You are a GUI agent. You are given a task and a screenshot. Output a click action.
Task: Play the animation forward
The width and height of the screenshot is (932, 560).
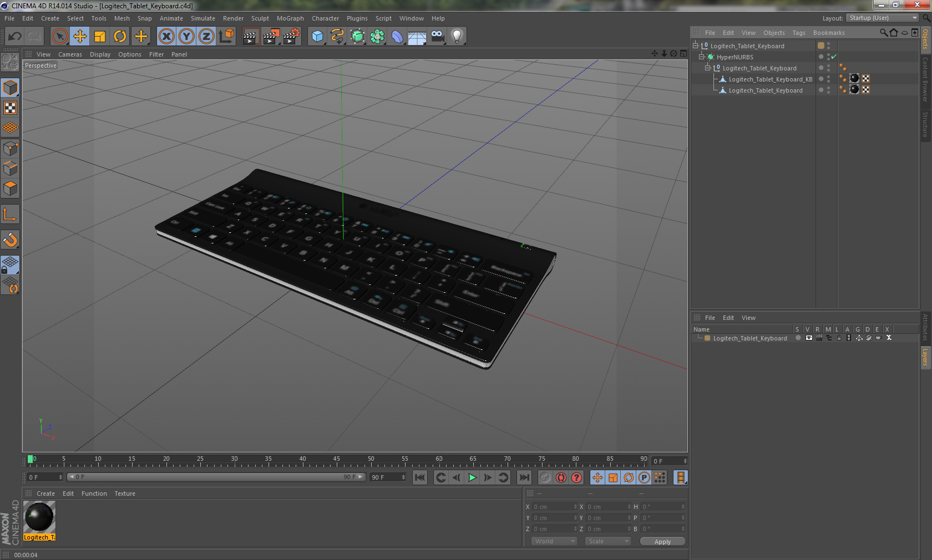(472, 477)
